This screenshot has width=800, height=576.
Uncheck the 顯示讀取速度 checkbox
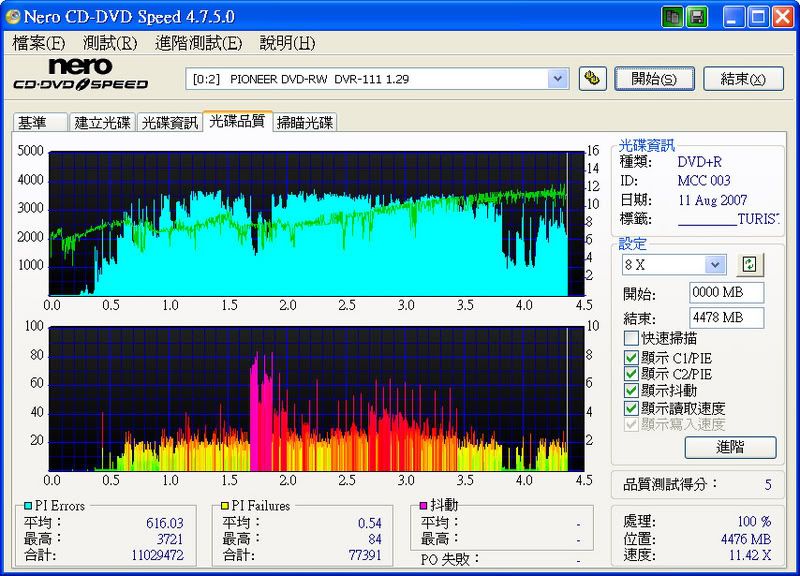click(631, 408)
